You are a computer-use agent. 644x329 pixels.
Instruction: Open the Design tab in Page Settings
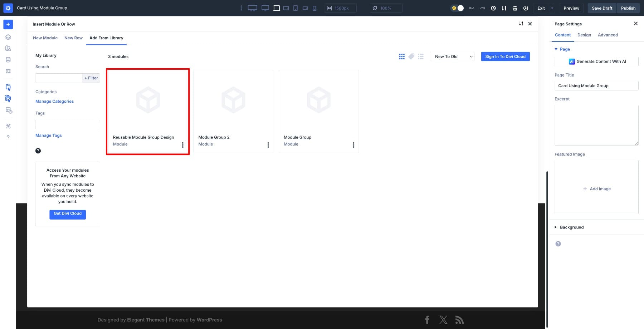[584, 35]
